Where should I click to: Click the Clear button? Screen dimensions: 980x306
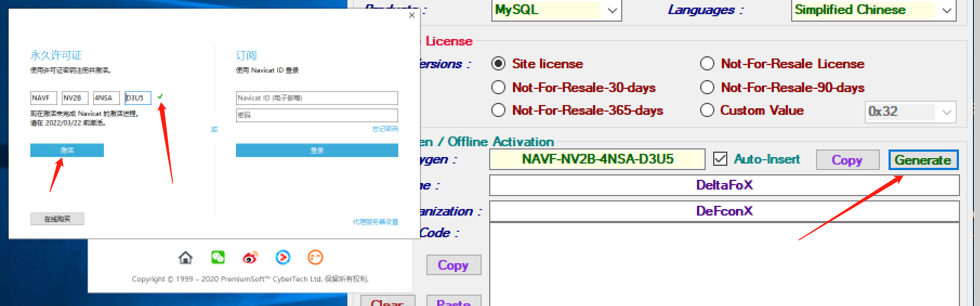coord(387,301)
